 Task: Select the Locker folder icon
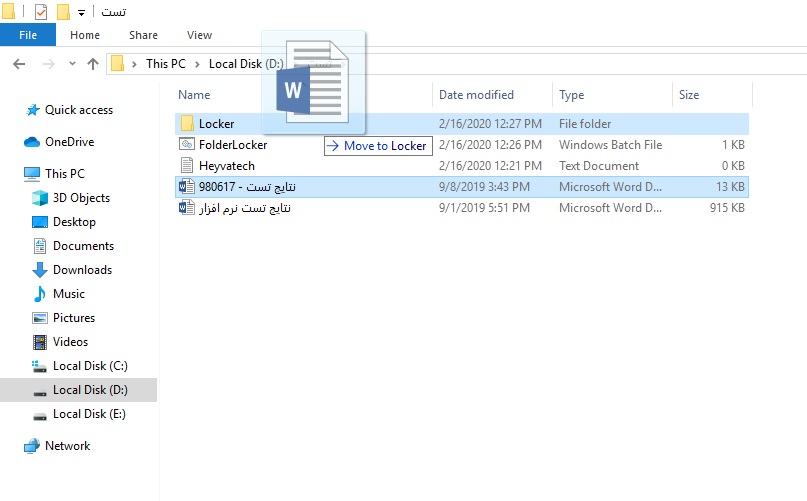point(187,124)
